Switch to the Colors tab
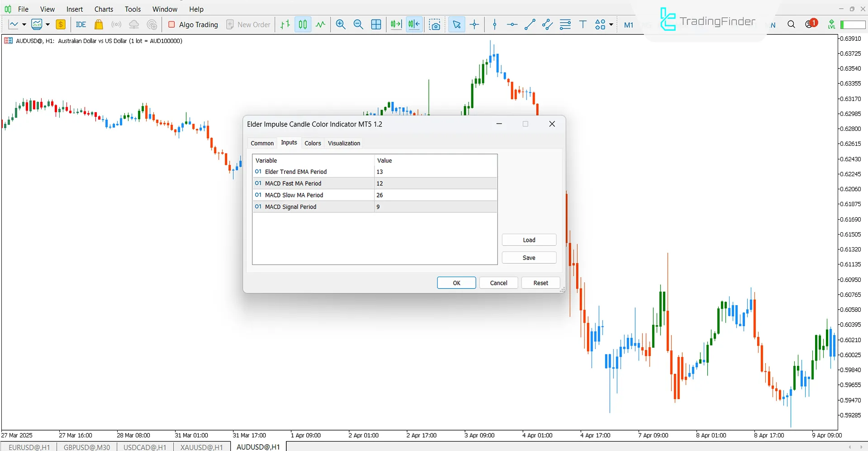The width and height of the screenshot is (868, 451). click(x=313, y=143)
